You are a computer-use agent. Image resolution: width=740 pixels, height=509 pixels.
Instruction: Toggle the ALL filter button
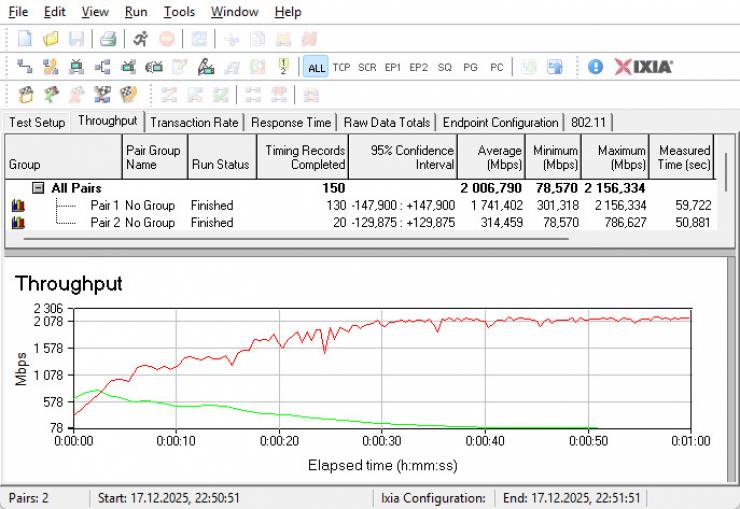point(316,67)
